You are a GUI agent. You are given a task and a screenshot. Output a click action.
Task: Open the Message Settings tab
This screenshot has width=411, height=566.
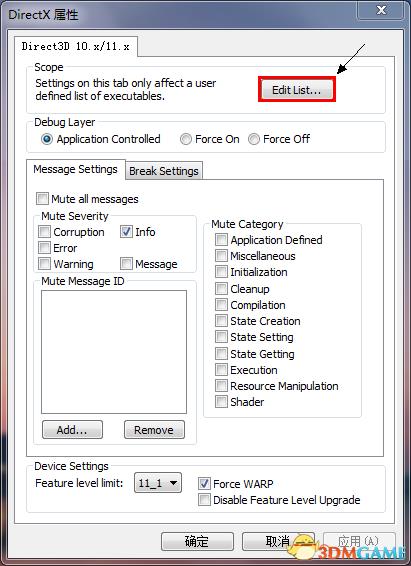[x=75, y=169]
